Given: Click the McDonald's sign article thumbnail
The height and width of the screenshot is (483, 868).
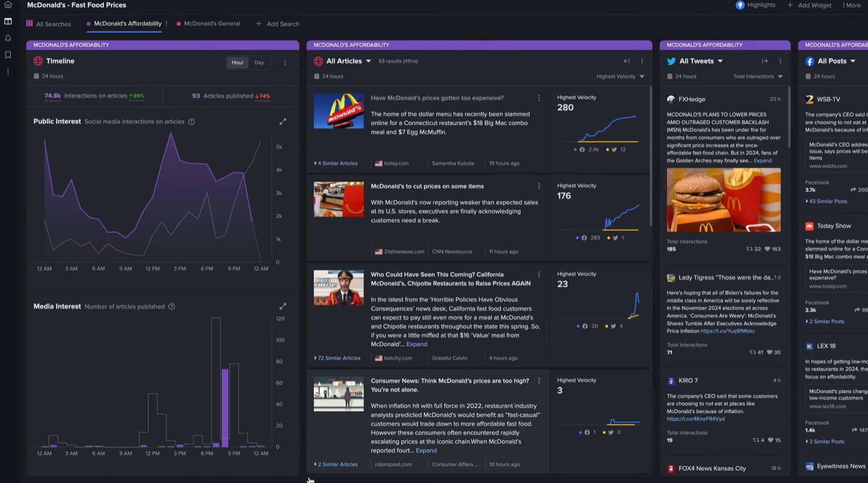Looking at the screenshot, I should point(339,111).
